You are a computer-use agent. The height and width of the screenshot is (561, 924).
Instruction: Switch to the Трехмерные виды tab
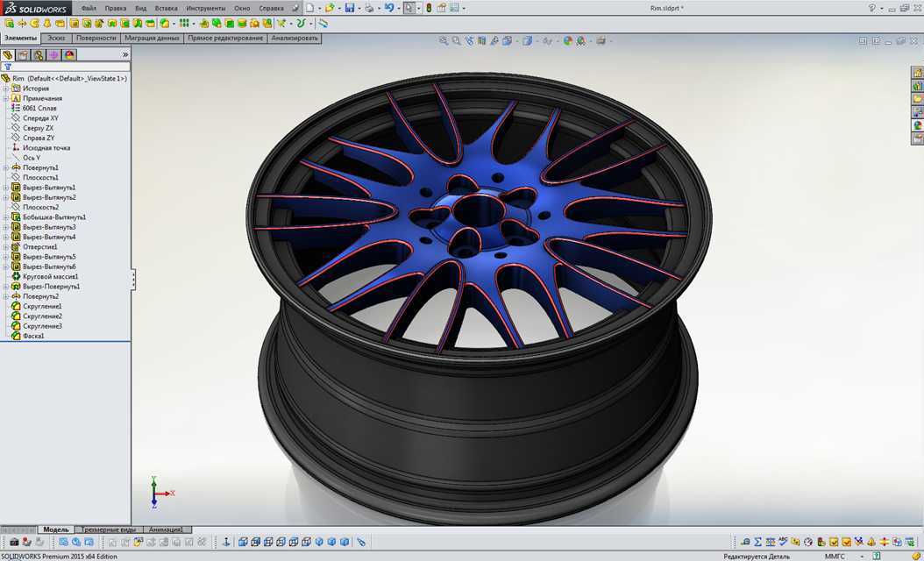109,529
